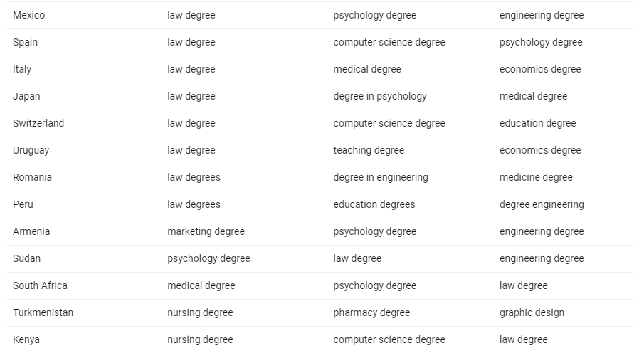Click "degree in engineering" in the Romania row
The height and width of the screenshot is (348, 644).
pyautogui.click(x=381, y=177)
